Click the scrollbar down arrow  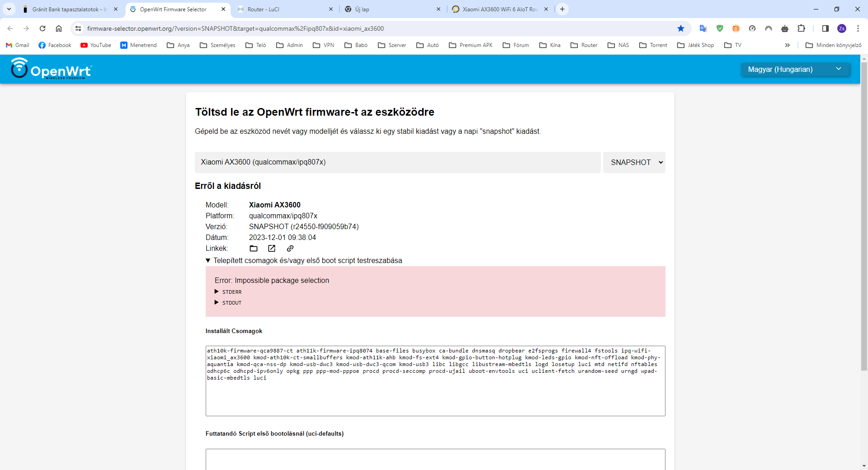point(864,466)
